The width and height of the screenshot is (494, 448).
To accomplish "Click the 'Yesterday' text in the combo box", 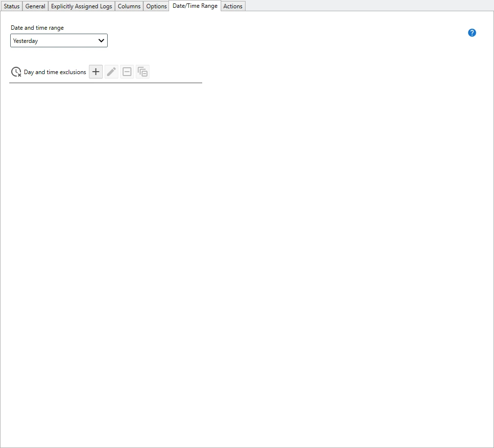I will coord(26,41).
